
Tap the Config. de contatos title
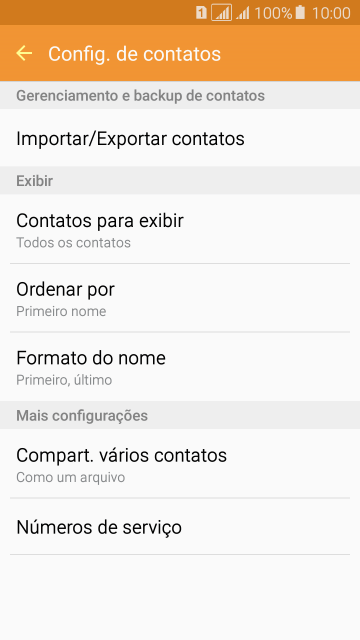tap(134, 54)
